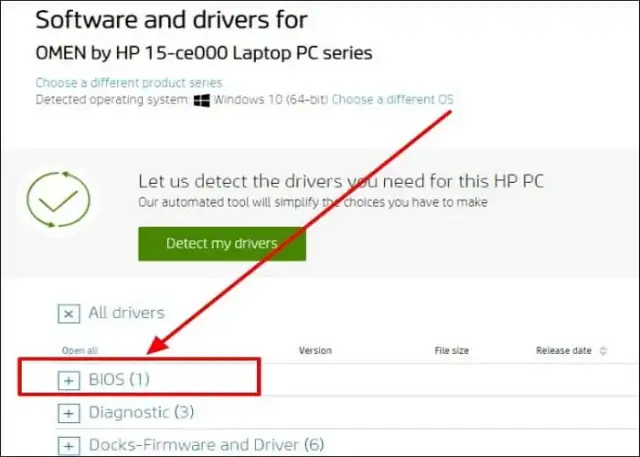
Task: Click the sort arrows beside Release date
Action: pos(602,351)
